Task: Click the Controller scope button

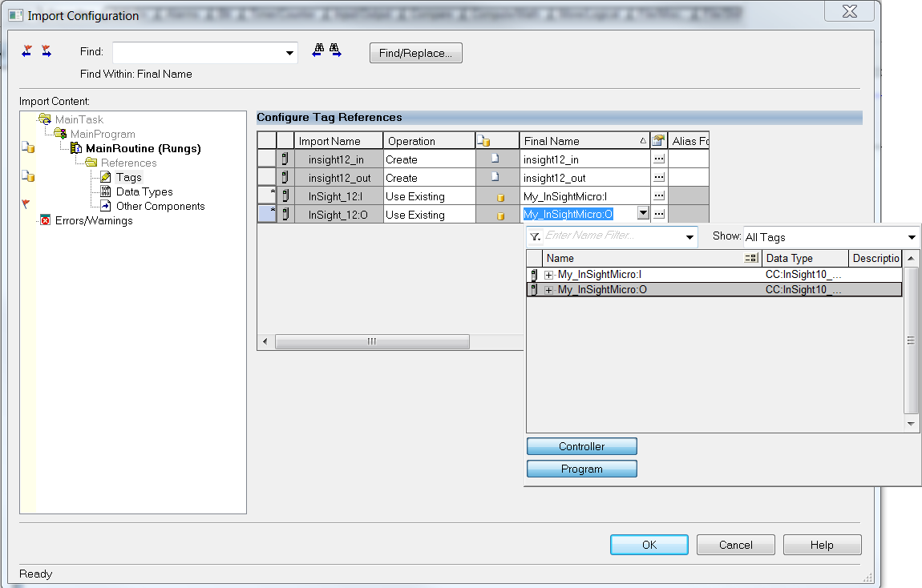Action: 581,446
